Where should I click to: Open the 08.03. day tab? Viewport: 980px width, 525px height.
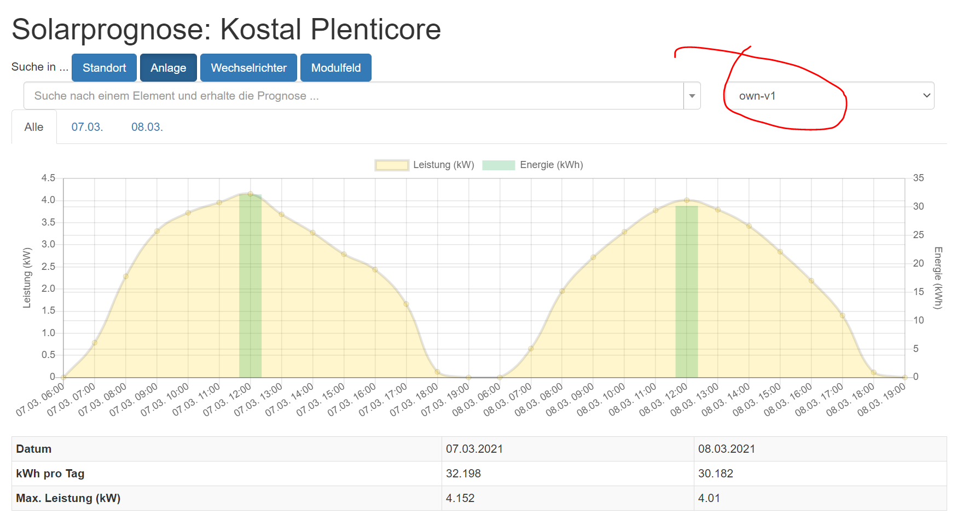(x=147, y=127)
